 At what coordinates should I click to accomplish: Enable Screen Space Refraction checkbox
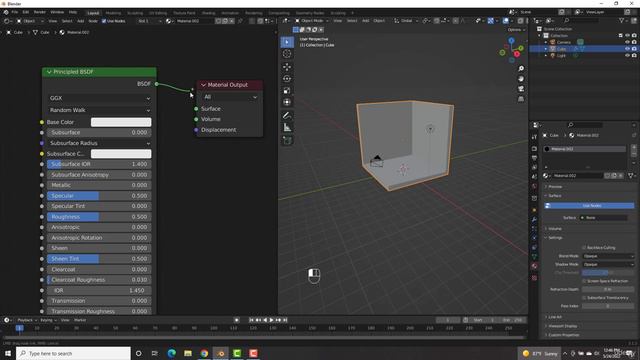(584, 281)
